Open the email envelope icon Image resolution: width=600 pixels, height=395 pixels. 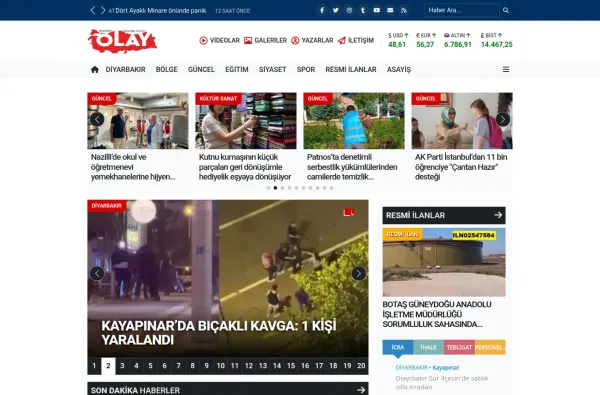click(390, 10)
